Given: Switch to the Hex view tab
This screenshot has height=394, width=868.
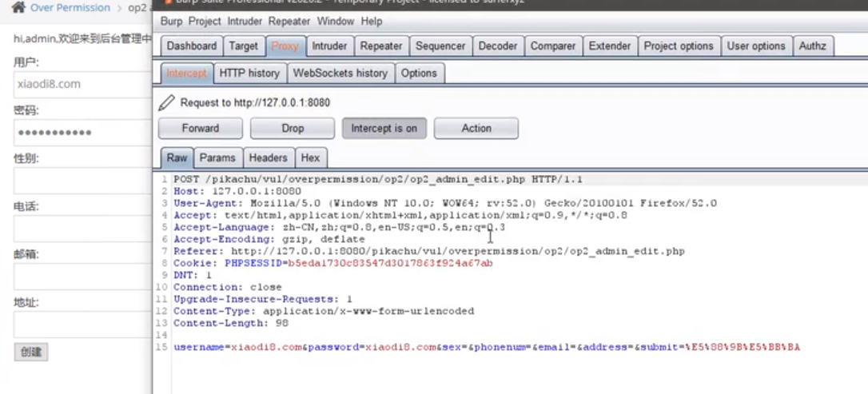Looking at the screenshot, I should (x=311, y=157).
